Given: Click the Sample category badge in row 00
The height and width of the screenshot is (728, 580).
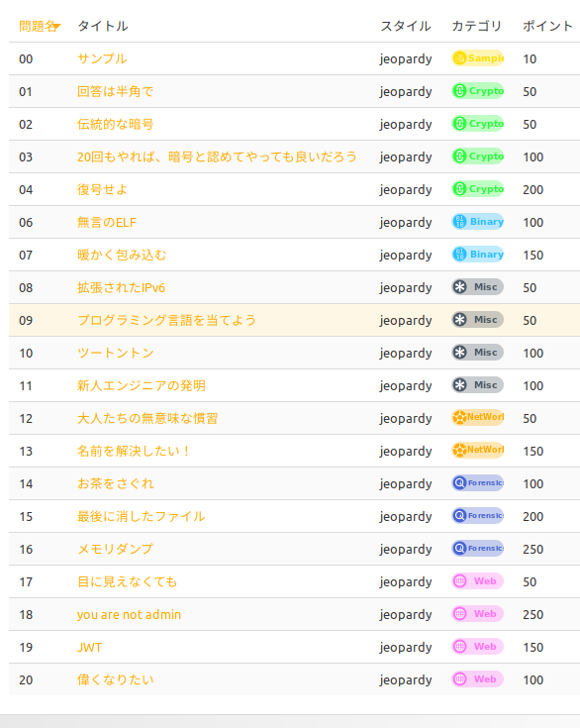Looking at the screenshot, I should [x=478, y=58].
